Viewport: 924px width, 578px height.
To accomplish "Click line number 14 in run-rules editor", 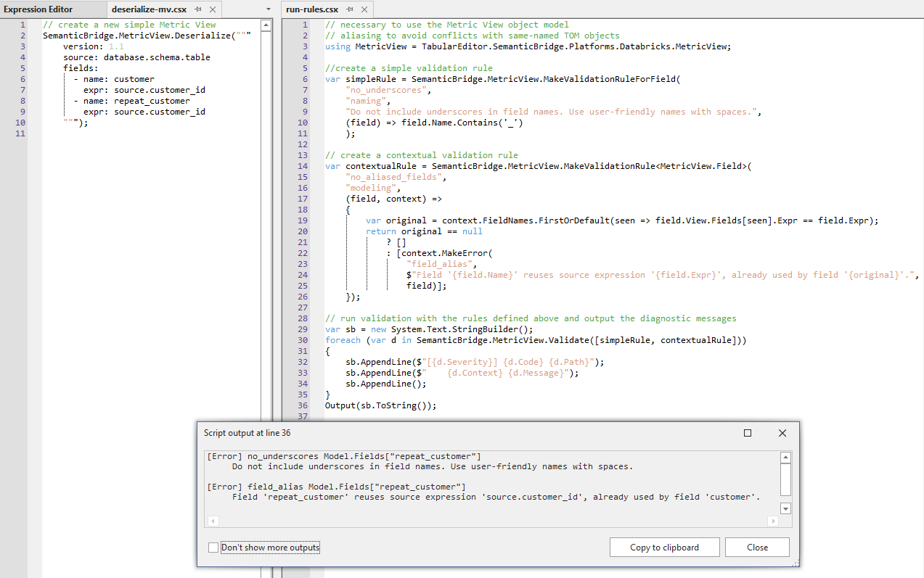I will coord(303,166).
